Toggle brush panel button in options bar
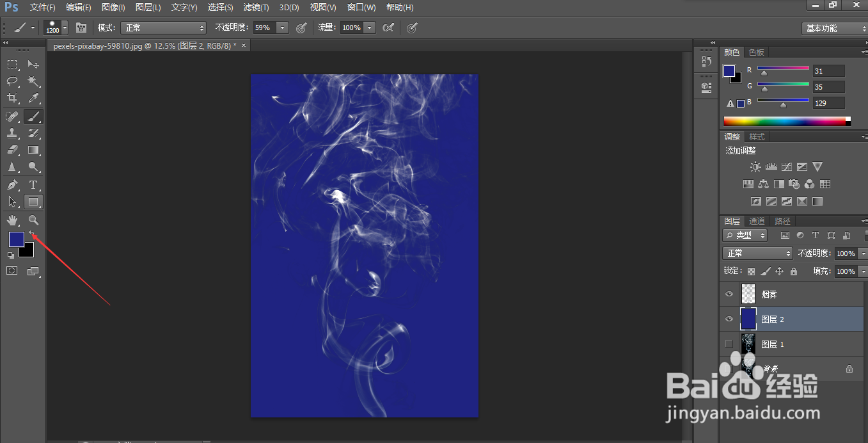Screen dimensions: 868x443 tap(81, 28)
